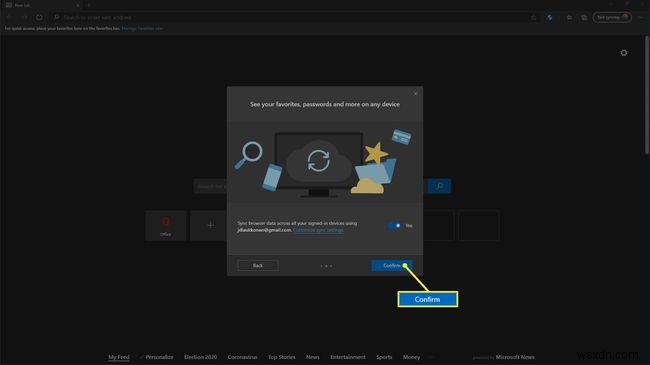Viewport: 650px width, 365px height.
Task: Open the Manage favorites link
Action: 142,29
